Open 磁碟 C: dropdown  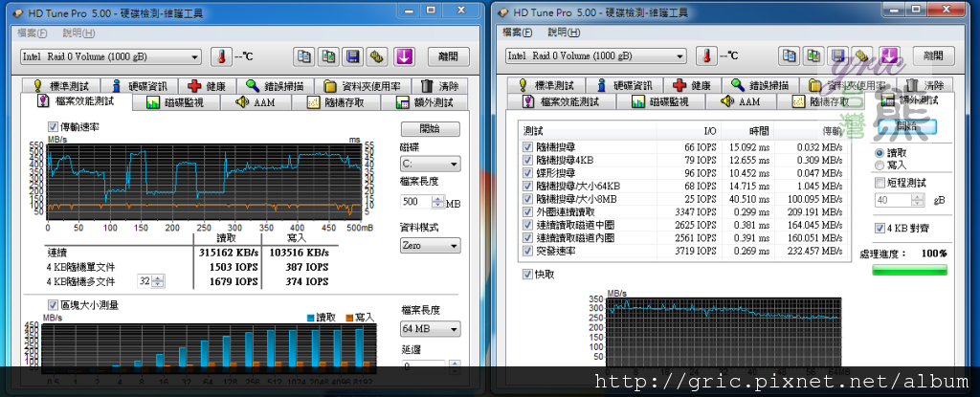click(x=430, y=165)
